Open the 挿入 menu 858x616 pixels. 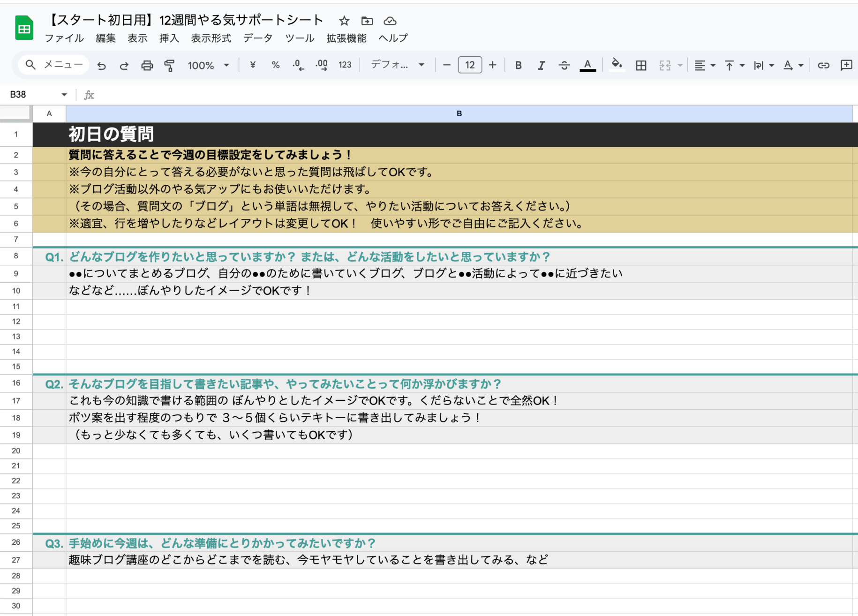pos(169,38)
